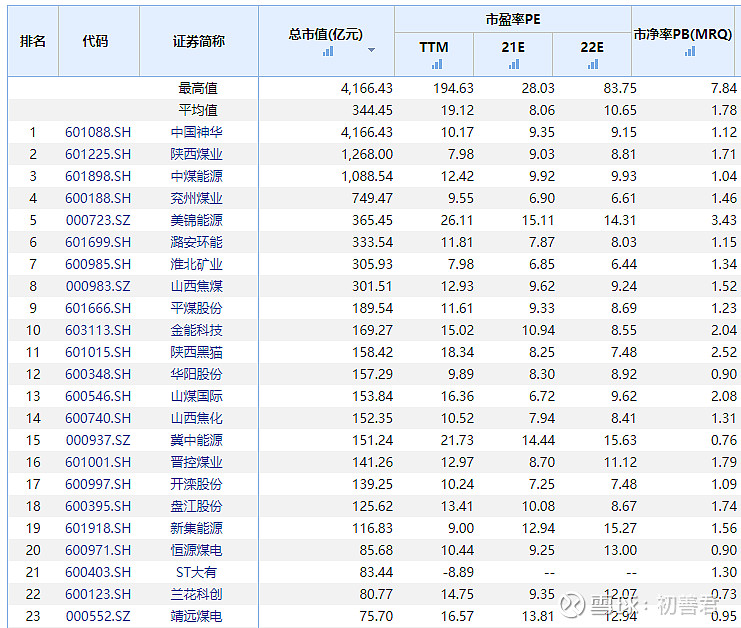The width and height of the screenshot is (741, 628).
Task: Open stock link 盘江股份
Action: [x=197, y=507]
